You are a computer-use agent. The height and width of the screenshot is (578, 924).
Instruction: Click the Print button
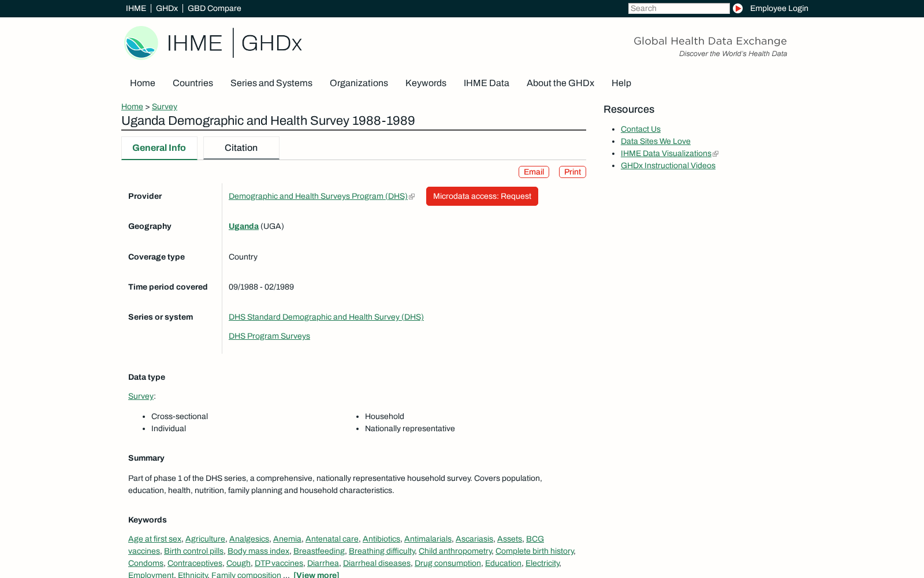[572, 172]
